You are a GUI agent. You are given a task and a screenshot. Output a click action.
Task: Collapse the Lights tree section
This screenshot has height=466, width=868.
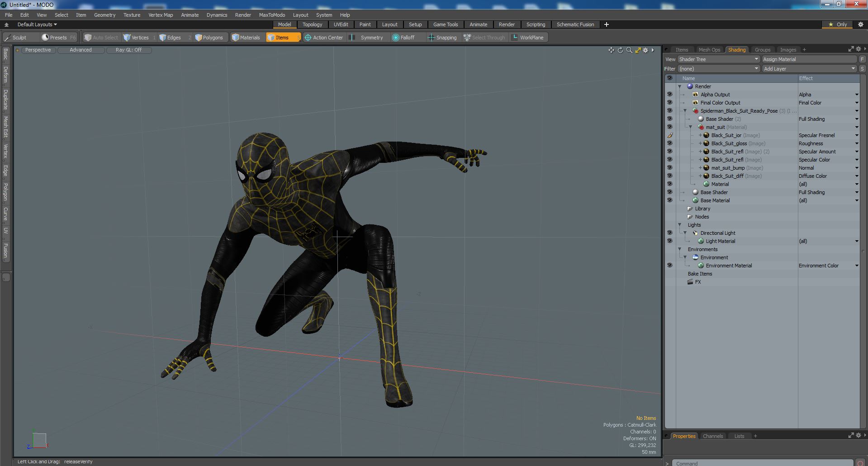[679, 225]
